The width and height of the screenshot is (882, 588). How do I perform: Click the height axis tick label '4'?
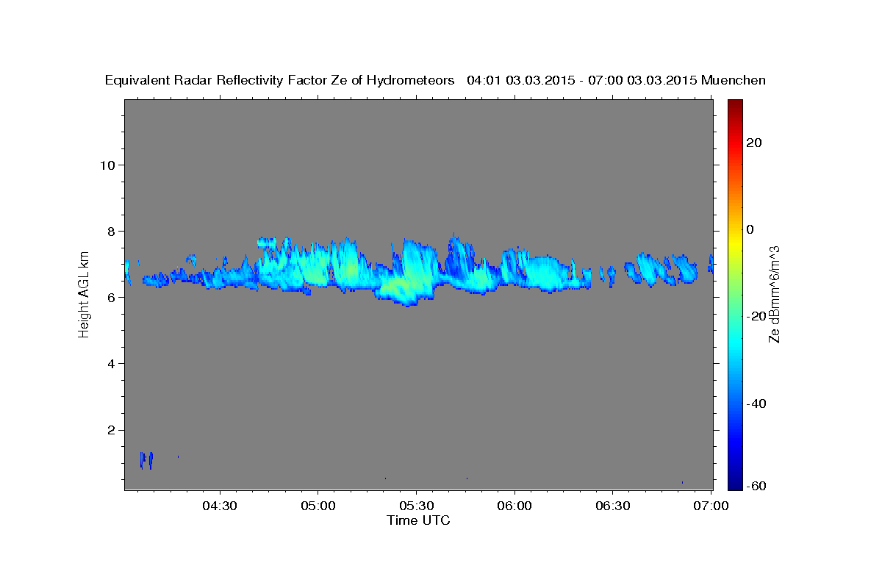110,363
